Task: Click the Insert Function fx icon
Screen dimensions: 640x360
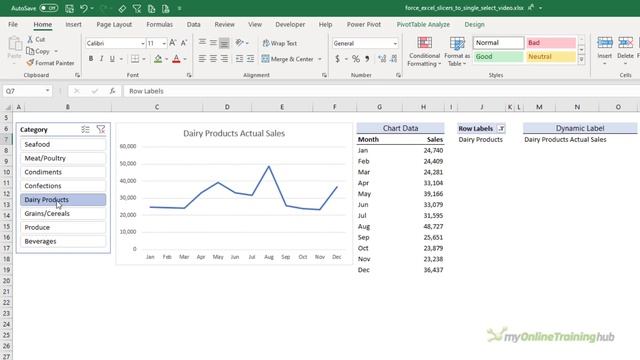Action: [112, 91]
